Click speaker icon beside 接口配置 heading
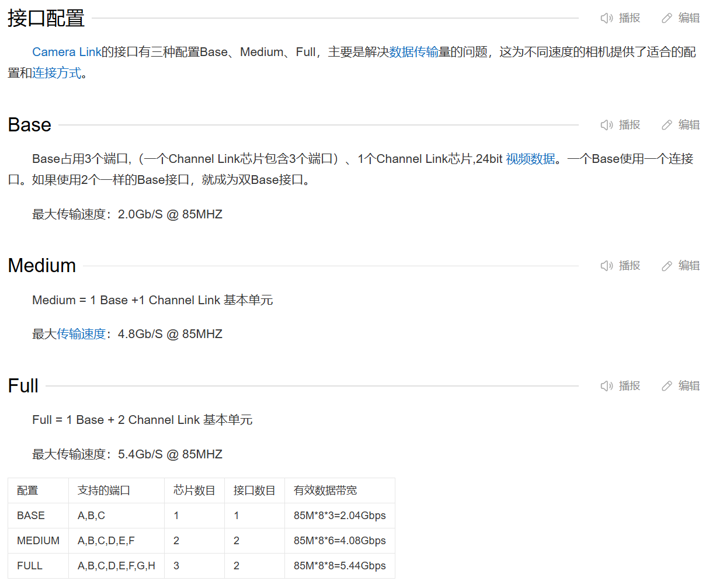709x588 pixels. [607, 18]
